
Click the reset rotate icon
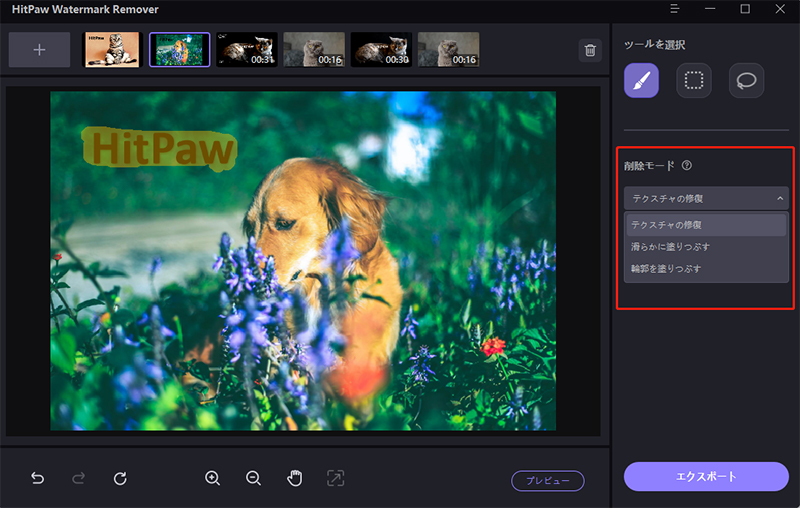[120, 478]
